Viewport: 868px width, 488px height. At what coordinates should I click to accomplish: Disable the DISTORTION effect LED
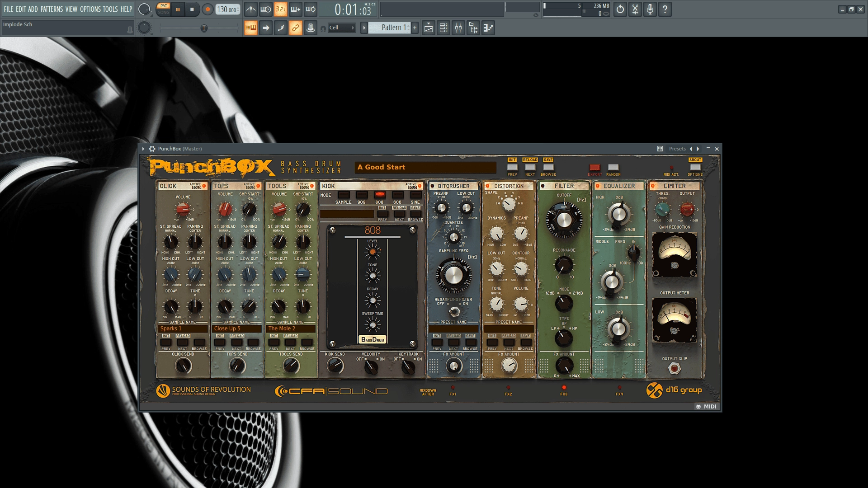[x=488, y=186]
